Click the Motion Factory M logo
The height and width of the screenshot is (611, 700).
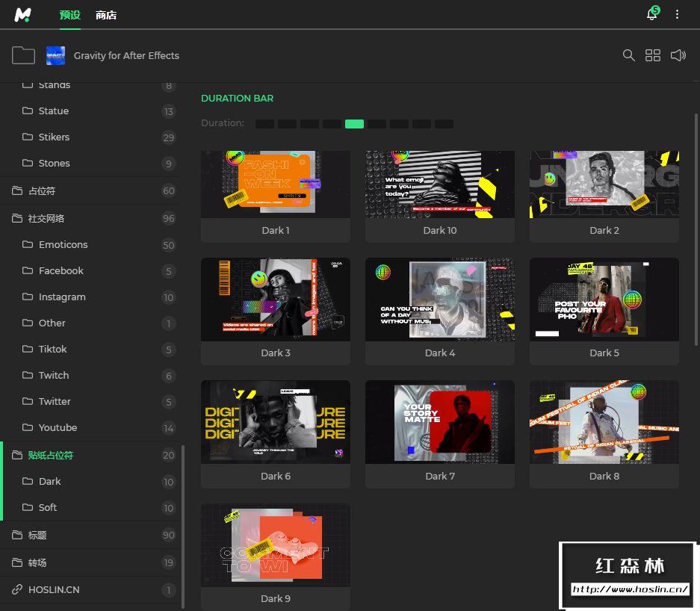(23, 15)
